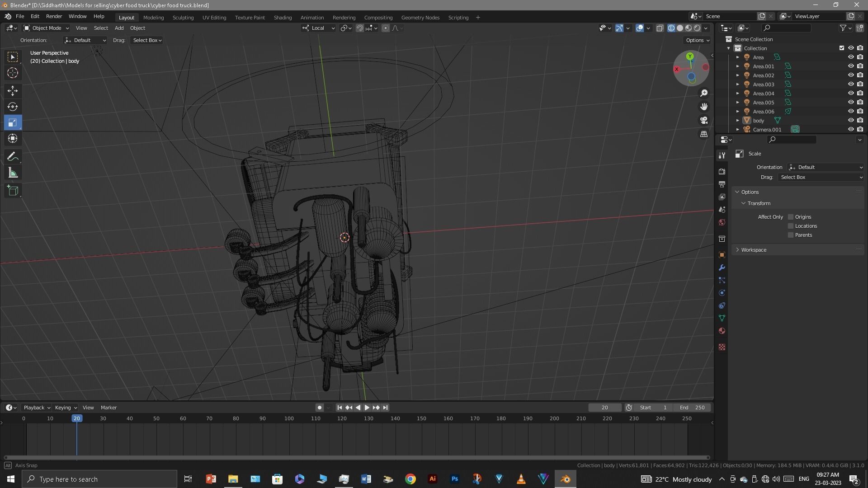The image size is (868, 488).
Task: Click the zoom view magnifier icon
Action: pyautogui.click(x=704, y=93)
